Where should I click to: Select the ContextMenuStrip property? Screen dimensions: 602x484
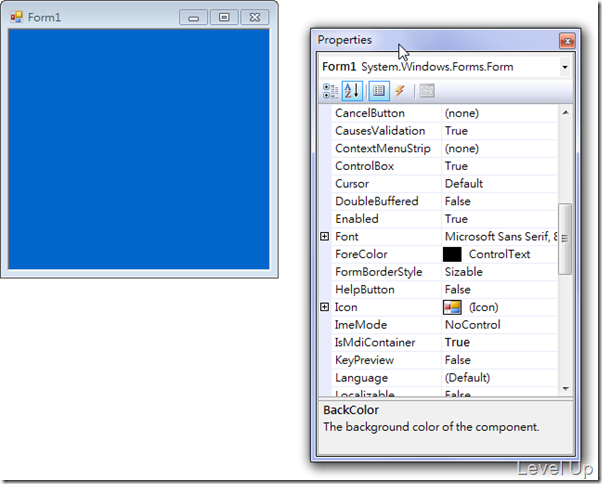click(382, 149)
